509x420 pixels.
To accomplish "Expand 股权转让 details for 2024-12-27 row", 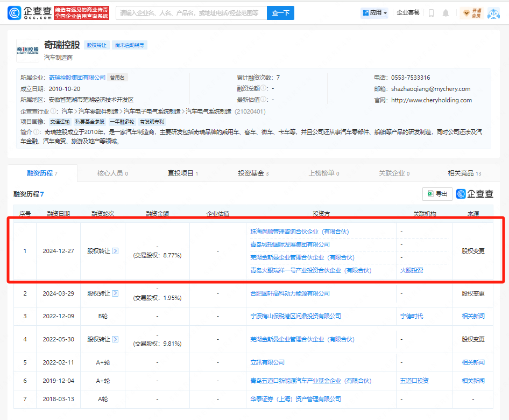I will coord(115,251).
